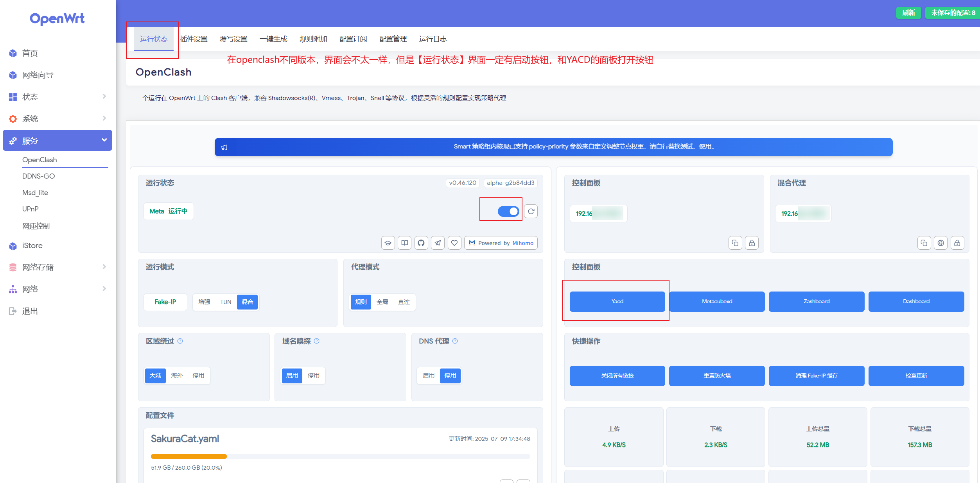Click the lock icon in 控制面板 card

tap(752, 243)
